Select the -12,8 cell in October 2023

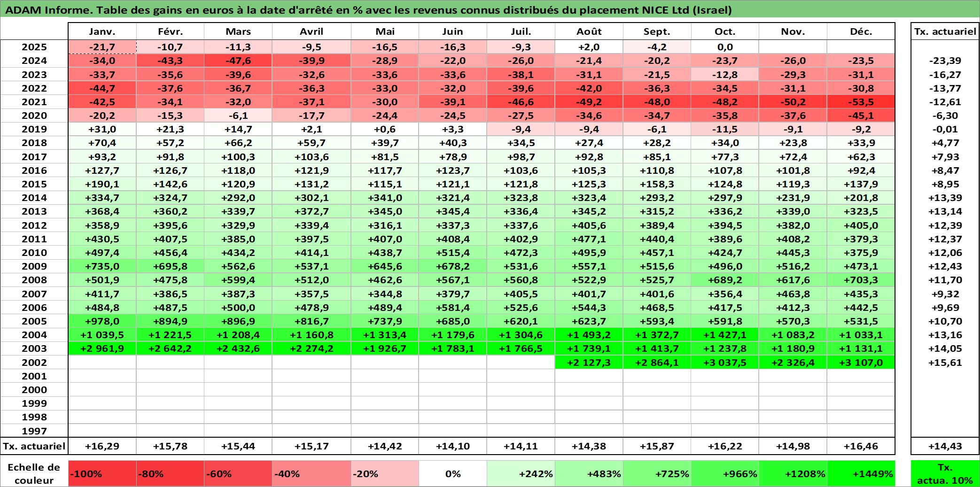pyautogui.click(x=725, y=75)
